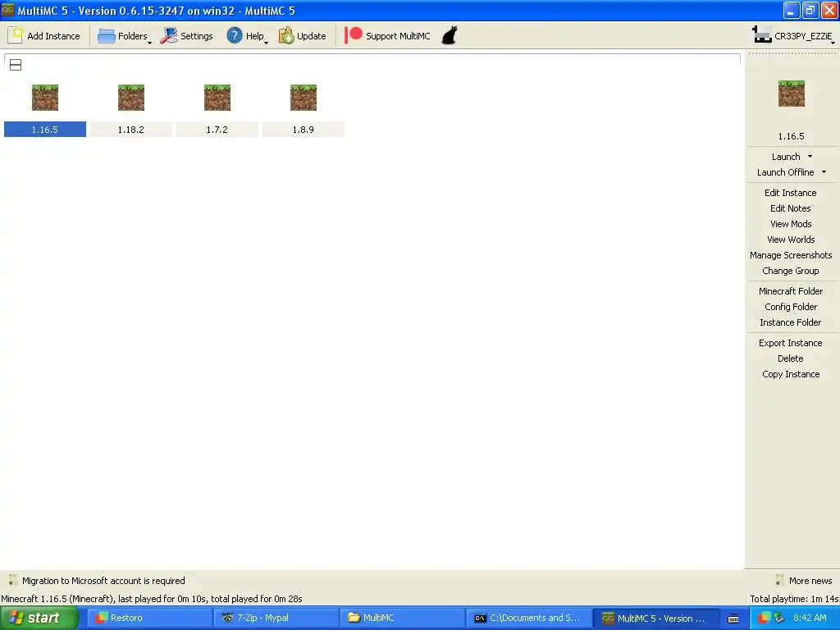Open Edit Instance
The width and height of the screenshot is (840, 630).
pos(791,192)
